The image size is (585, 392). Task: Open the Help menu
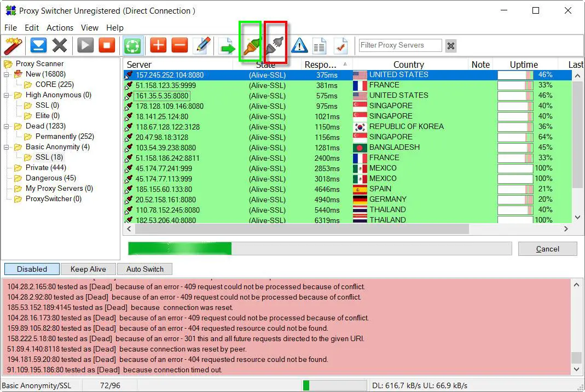pos(115,27)
